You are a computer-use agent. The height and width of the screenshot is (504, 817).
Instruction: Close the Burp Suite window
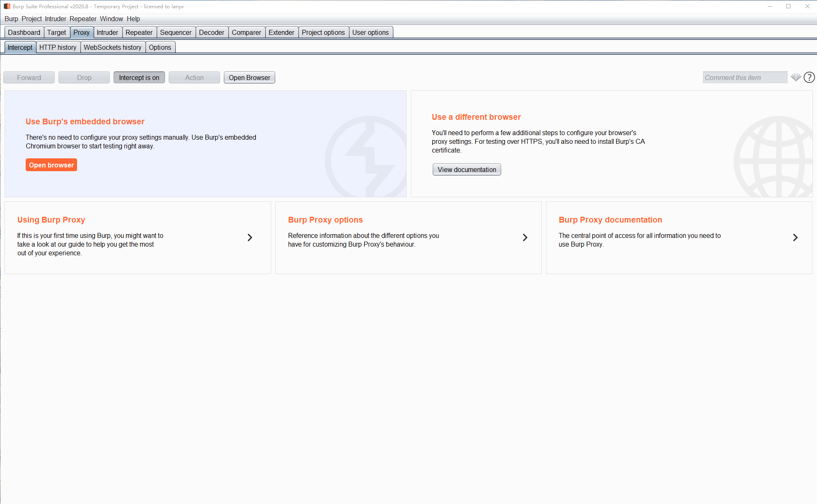807,6
